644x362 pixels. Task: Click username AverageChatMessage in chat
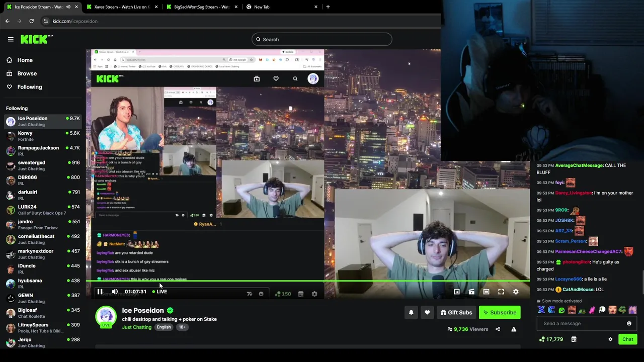click(579, 165)
